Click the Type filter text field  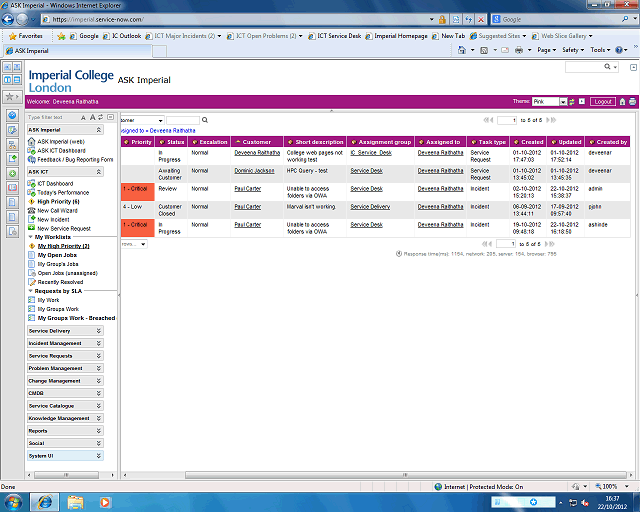(58, 117)
